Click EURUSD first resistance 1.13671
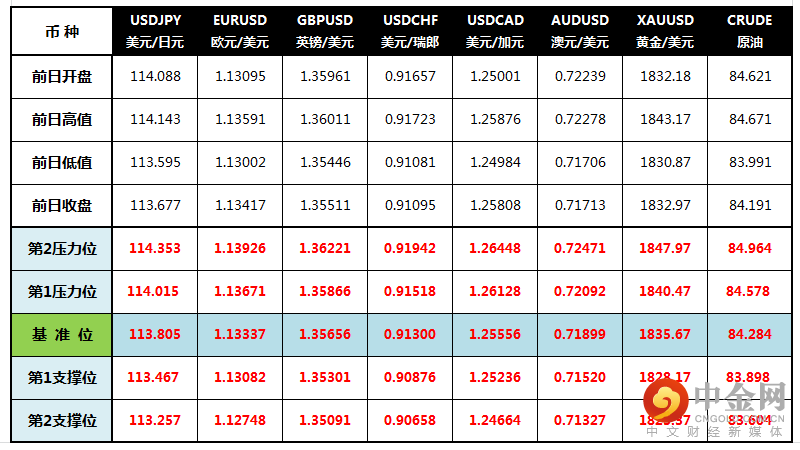The height and width of the screenshot is (450, 800). 240,291
